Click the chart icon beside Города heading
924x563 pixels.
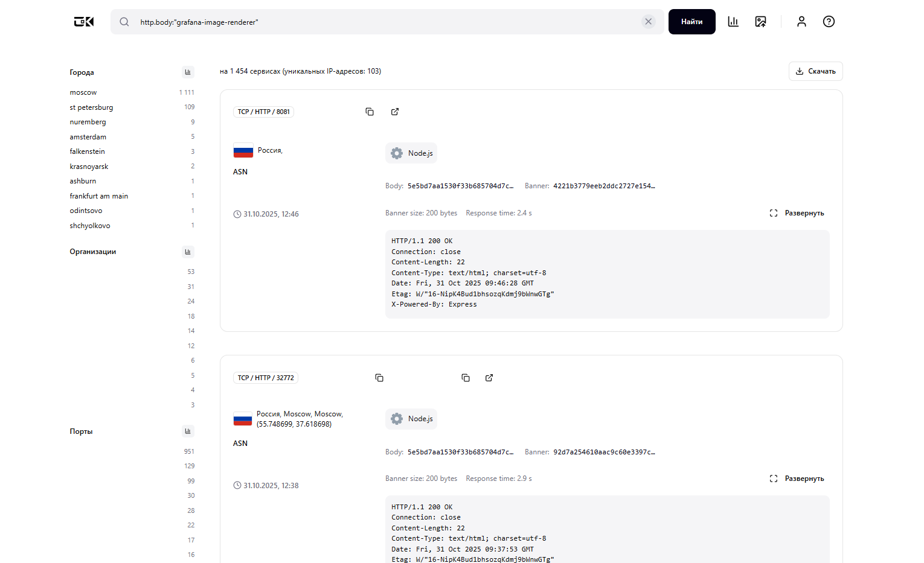tap(188, 72)
